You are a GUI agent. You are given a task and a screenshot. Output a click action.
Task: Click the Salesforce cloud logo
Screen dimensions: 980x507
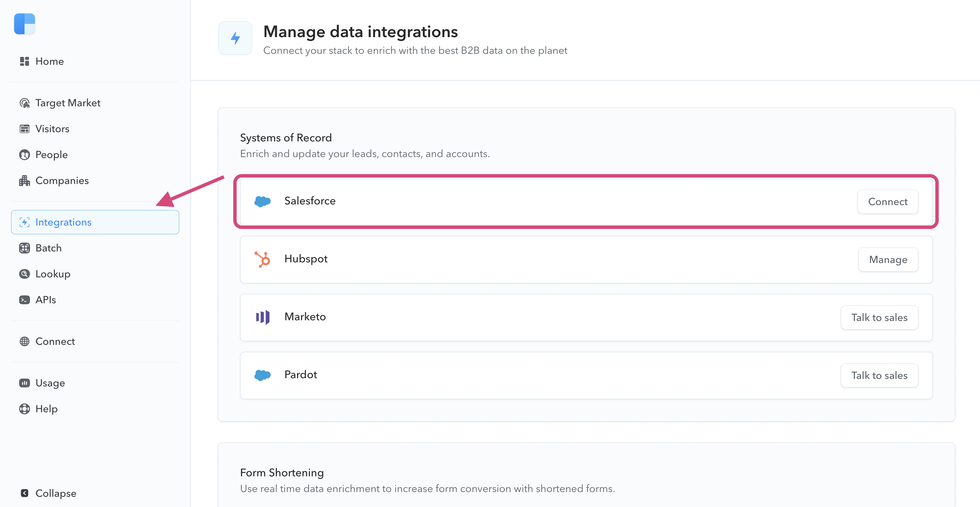pos(263,201)
